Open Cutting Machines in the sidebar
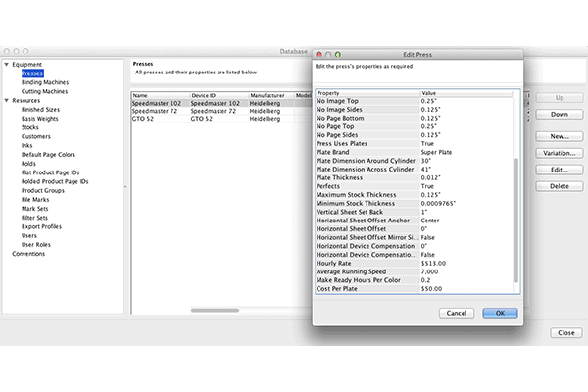The height and width of the screenshot is (392, 588). [x=45, y=91]
